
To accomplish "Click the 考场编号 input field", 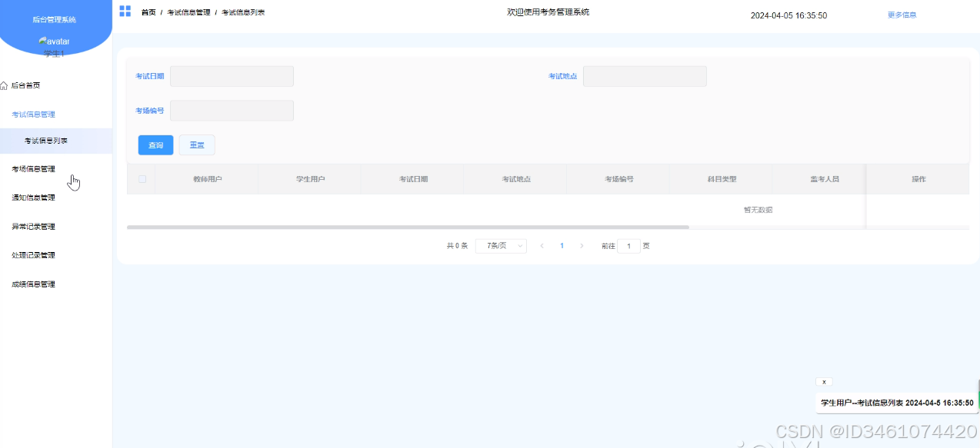I will [232, 111].
